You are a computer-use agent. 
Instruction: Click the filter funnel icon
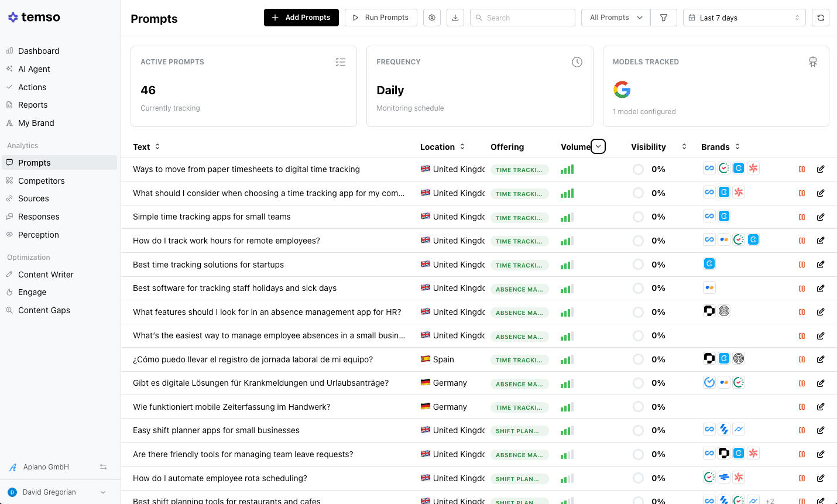pyautogui.click(x=664, y=18)
